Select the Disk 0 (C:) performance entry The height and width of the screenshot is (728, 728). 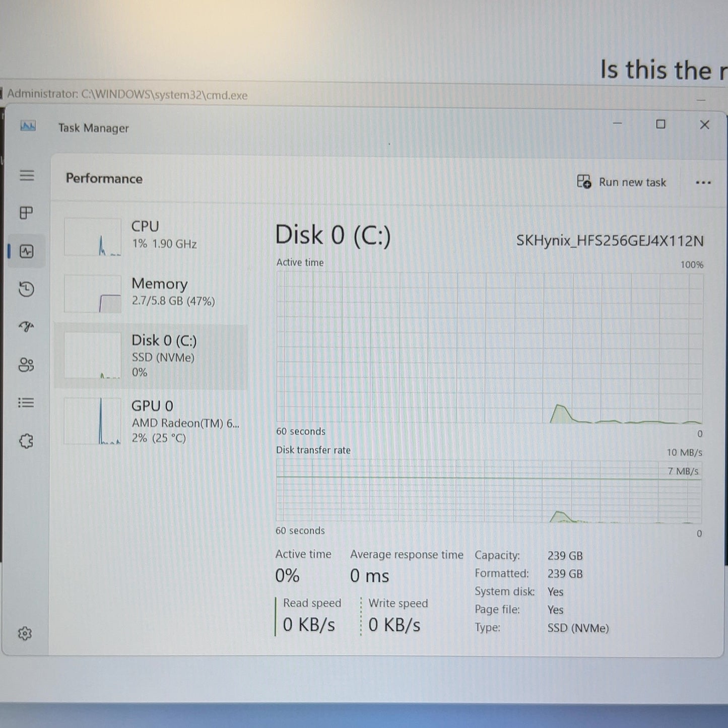click(x=151, y=356)
